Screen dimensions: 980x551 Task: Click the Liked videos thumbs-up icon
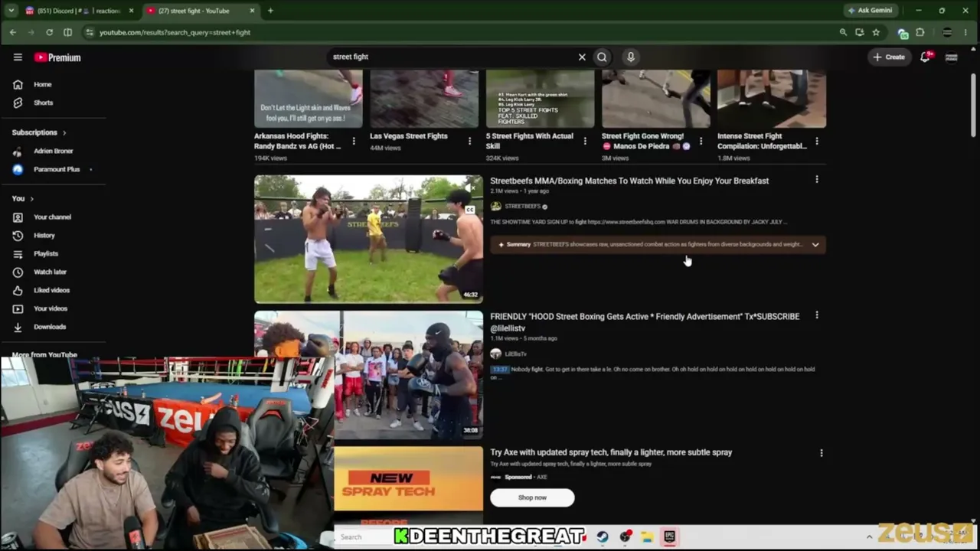[18, 290]
